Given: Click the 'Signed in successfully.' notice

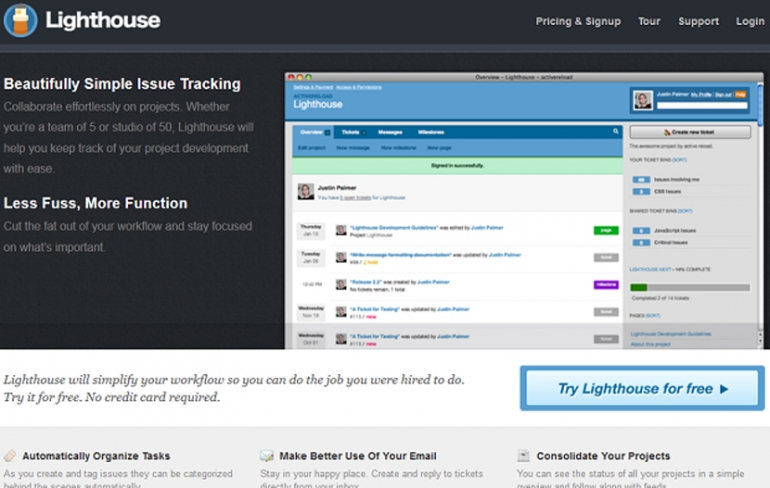Looking at the screenshot, I should [x=457, y=165].
